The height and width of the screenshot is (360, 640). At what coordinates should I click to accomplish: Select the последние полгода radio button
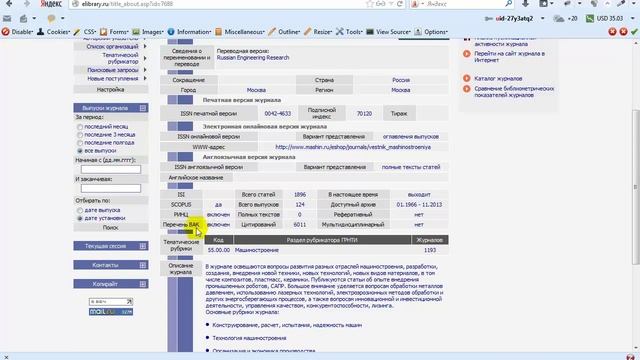pos(80,143)
